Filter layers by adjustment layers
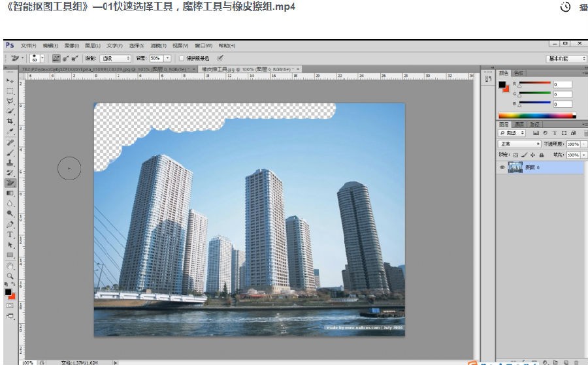This screenshot has height=365, width=588. coord(546,133)
